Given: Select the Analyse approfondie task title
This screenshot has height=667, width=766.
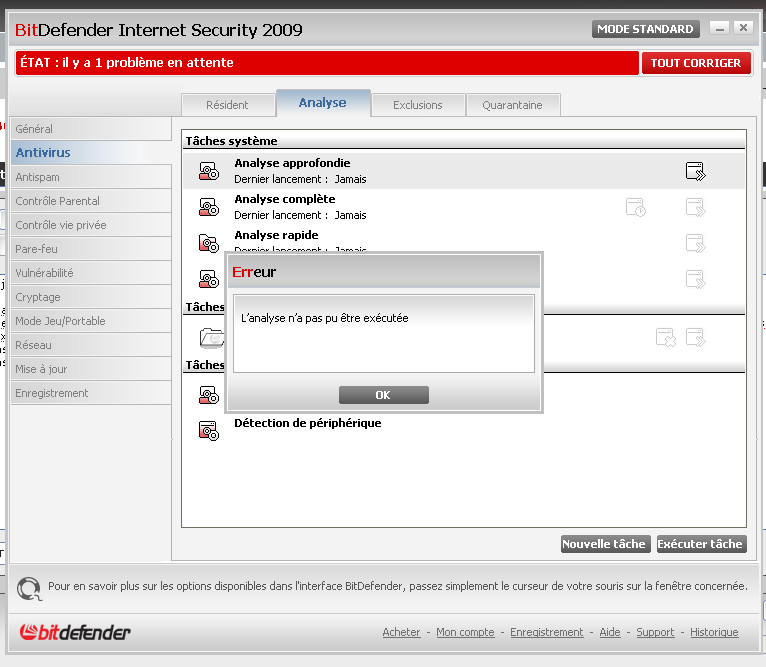Looking at the screenshot, I should 292,163.
